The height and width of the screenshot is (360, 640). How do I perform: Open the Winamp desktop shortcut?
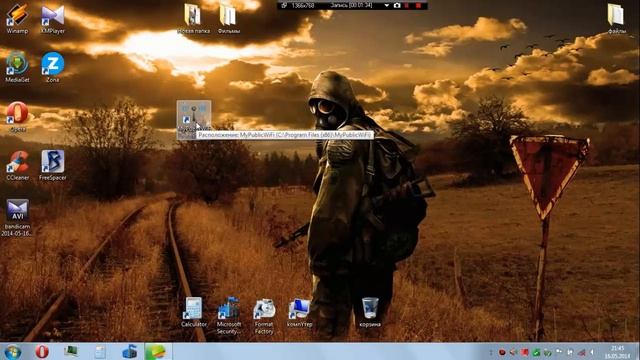[x=17, y=18]
